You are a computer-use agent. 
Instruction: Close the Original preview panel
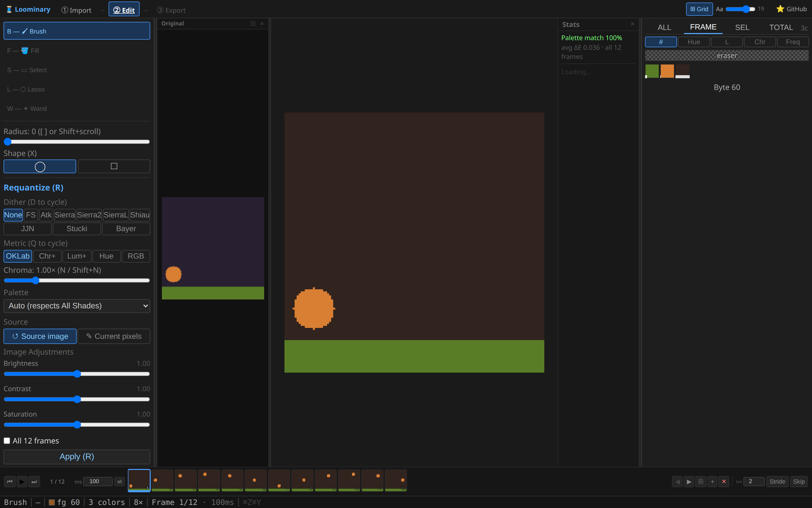click(262, 24)
